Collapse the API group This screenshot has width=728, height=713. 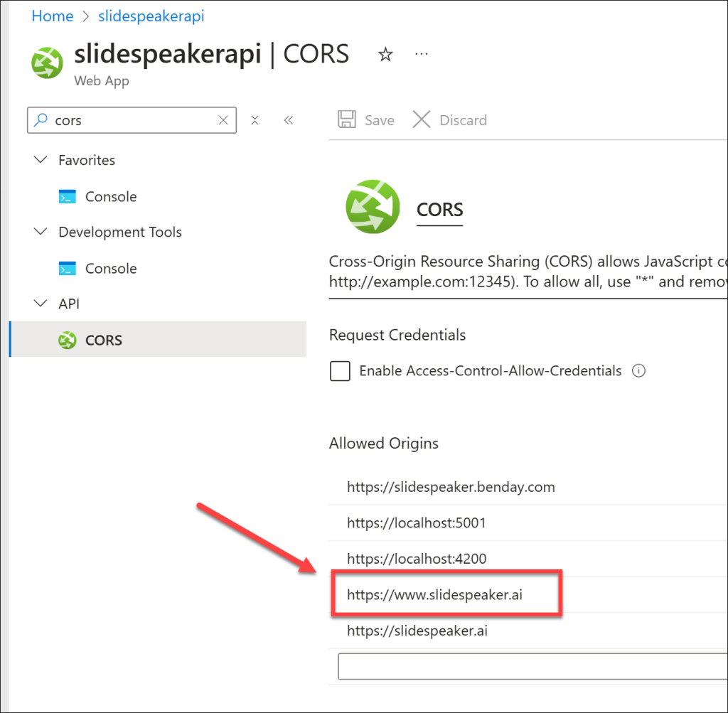point(41,304)
